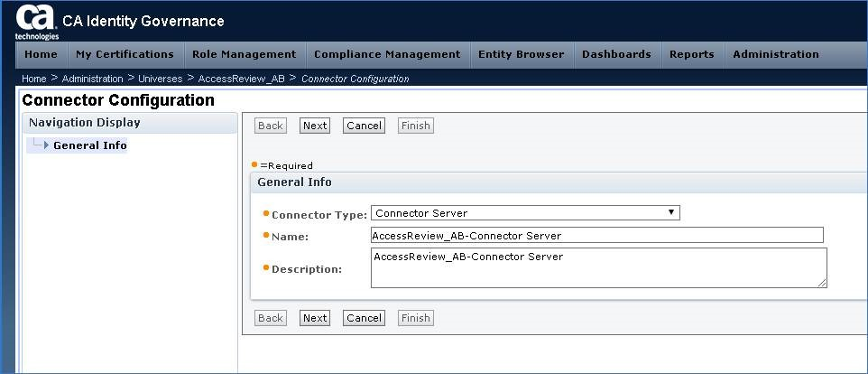Click the top Next button
This screenshot has height=374, width=868.
314,126
